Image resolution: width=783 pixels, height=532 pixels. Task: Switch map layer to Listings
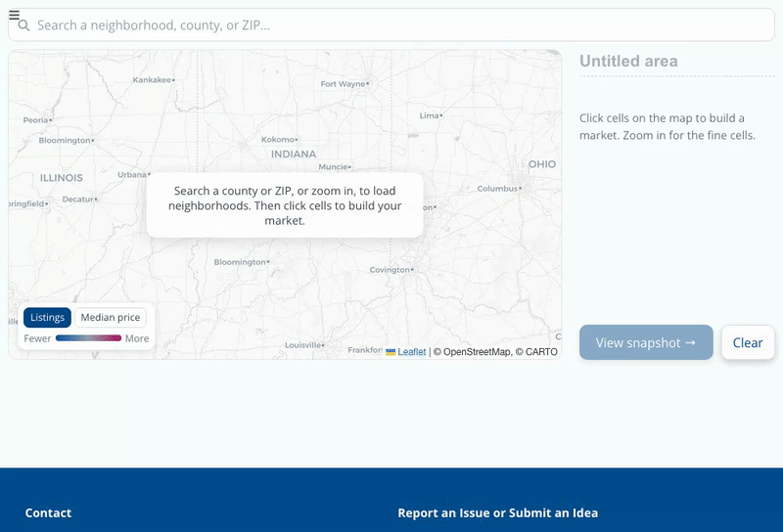47,318
